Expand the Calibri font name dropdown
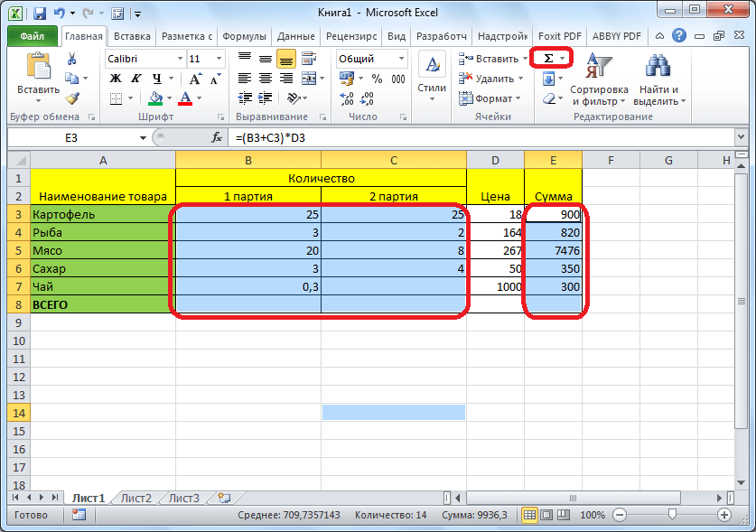Viewport: 756px width, 532px height. coord(177,59)
